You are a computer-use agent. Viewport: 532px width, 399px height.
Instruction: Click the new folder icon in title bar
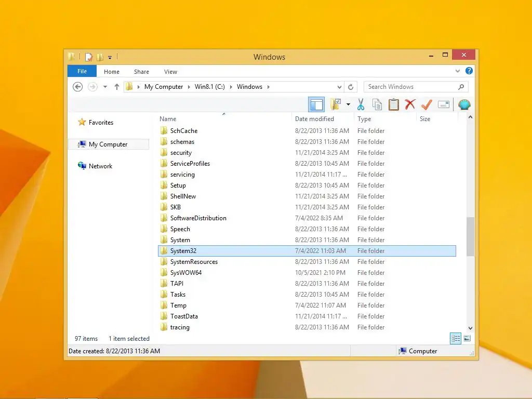100,57
